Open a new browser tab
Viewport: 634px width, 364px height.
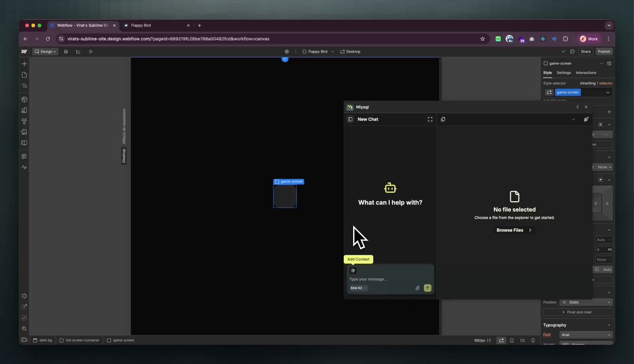point(199,25)
